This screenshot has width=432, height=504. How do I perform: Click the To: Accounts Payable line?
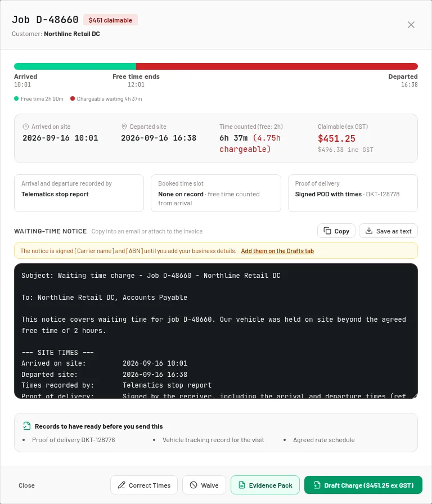[x=104, y=298]
